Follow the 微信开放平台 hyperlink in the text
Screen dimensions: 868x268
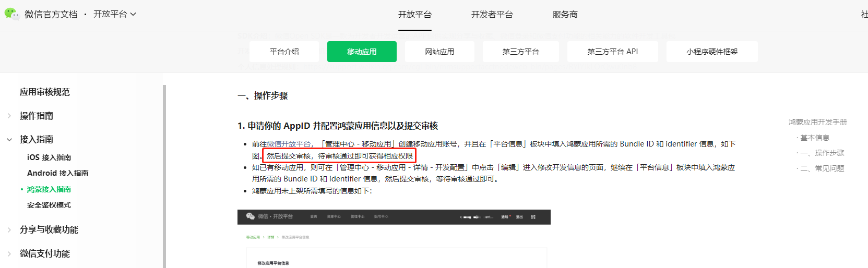click(x=289, y=144)
